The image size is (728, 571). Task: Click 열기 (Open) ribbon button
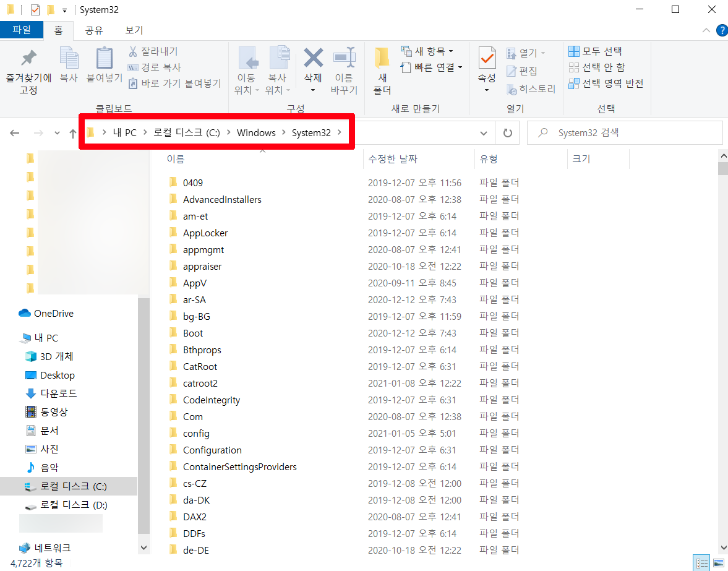(x=526, y=53)
